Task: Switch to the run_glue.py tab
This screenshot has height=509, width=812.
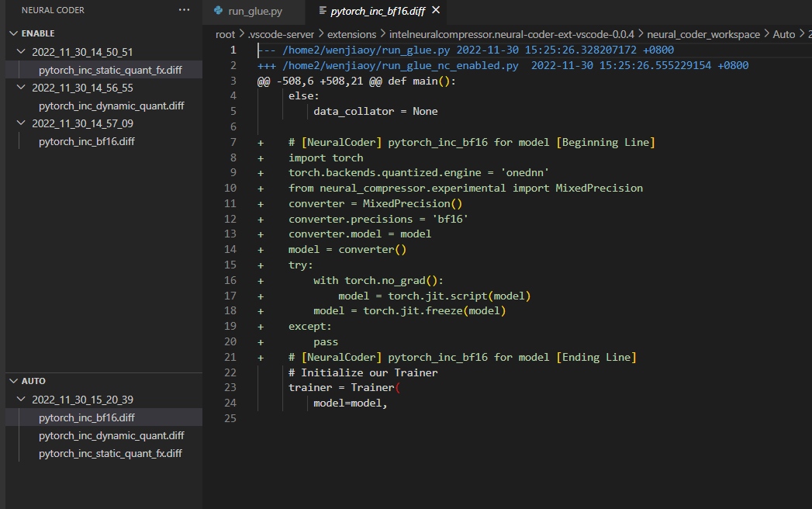Action: 254,12
